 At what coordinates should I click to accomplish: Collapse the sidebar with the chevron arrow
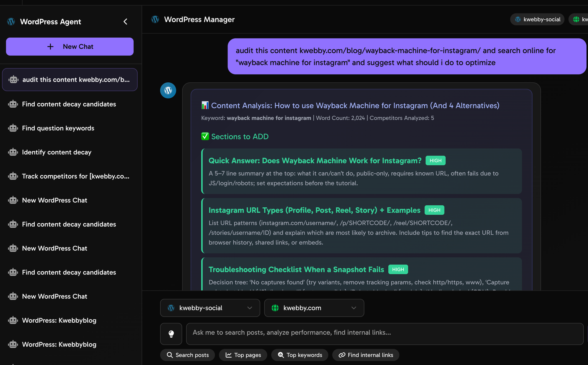click(126, 21)
